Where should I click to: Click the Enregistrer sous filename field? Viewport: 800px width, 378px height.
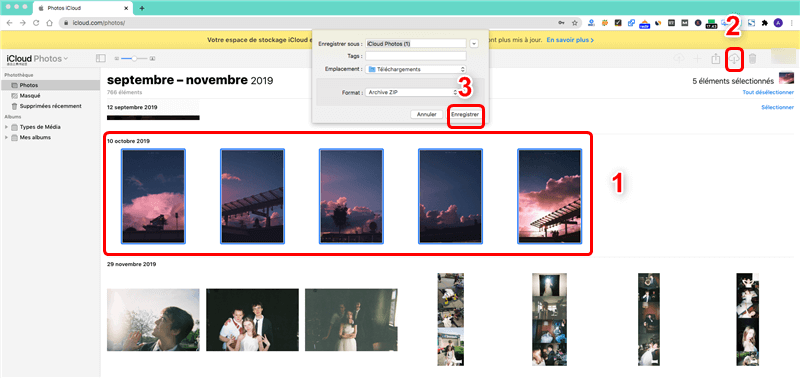point(416,44)
